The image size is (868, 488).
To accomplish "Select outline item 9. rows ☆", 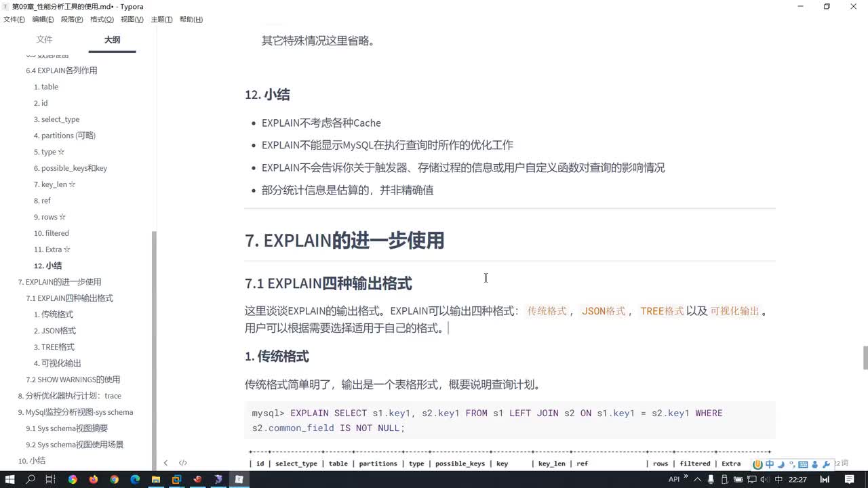I will pyautogui.click(x=50, y=217).
